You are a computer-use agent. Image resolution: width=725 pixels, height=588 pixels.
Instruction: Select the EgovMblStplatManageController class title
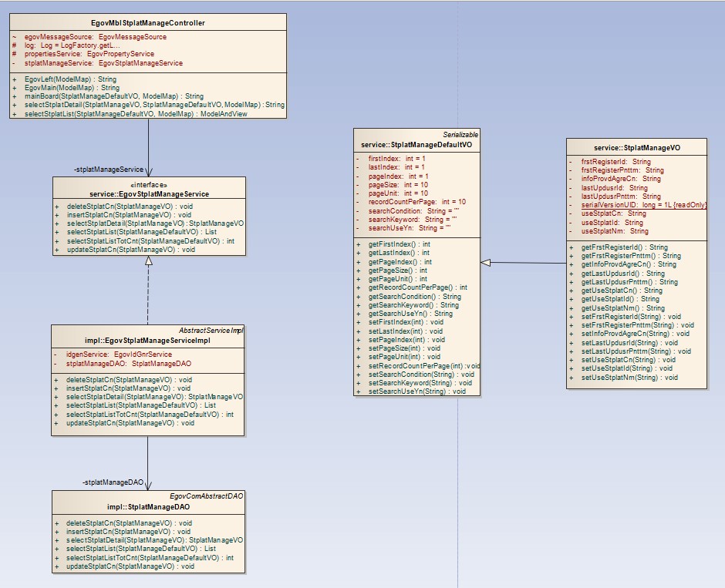[x=148, y=23]
